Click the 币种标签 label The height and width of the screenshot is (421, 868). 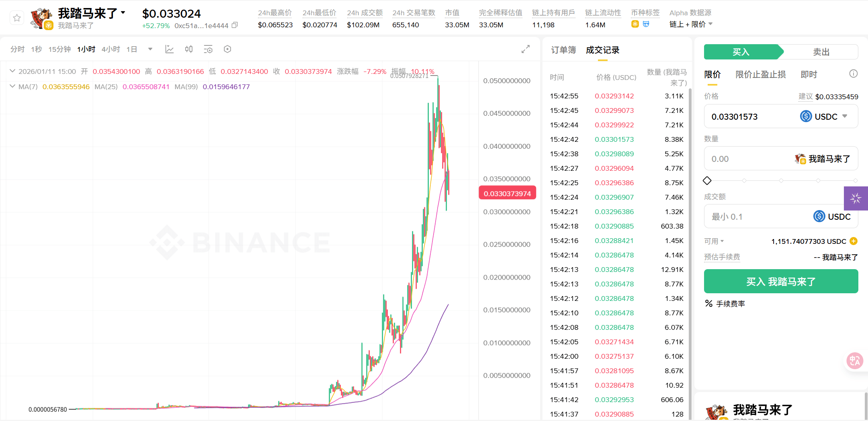point(645,13)
